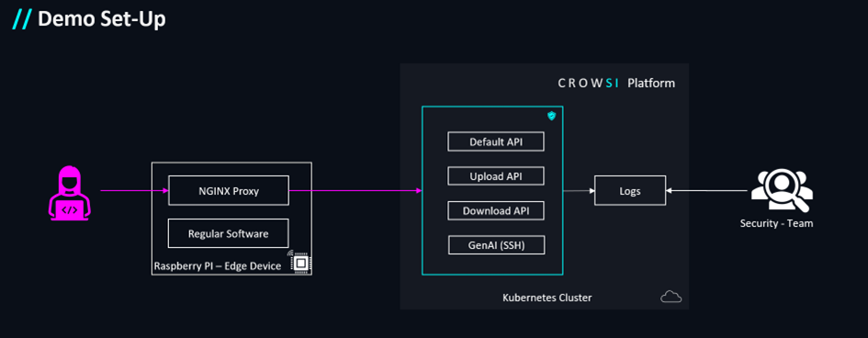Click the Security - Team caption
The image size is (868, 338).
[777, 224]
